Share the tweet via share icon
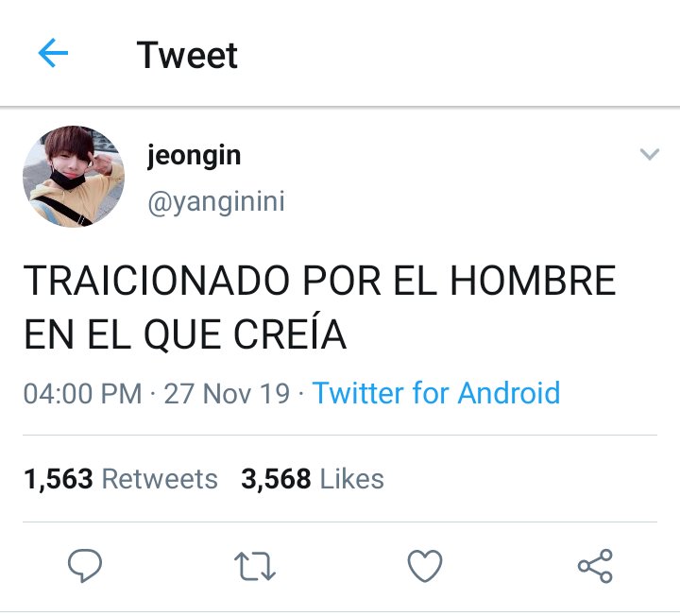Screen dimensions: 680x616 (595, 566)
